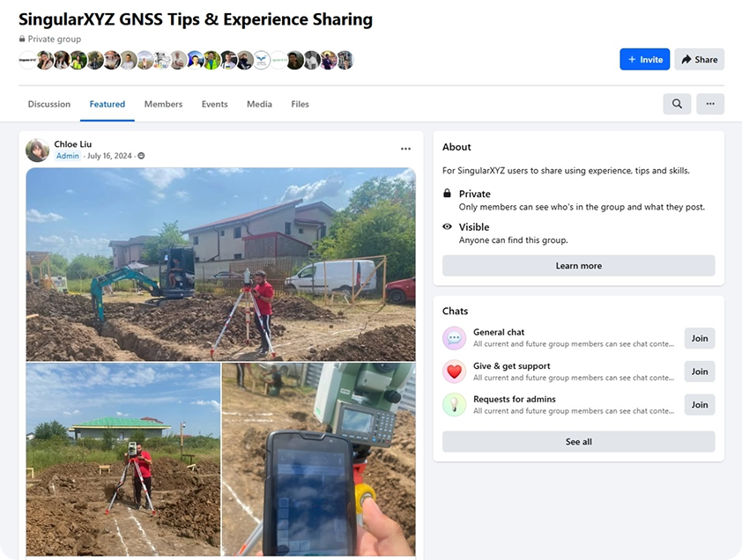Select the Files tab
Image resolution: width=742 pixels, height=560 pixels.
[300, 104]
